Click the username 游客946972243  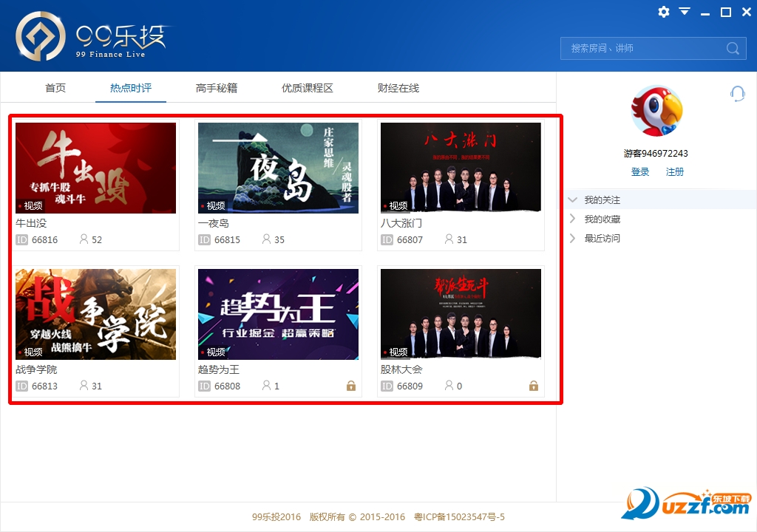click(x=656, y=154)
